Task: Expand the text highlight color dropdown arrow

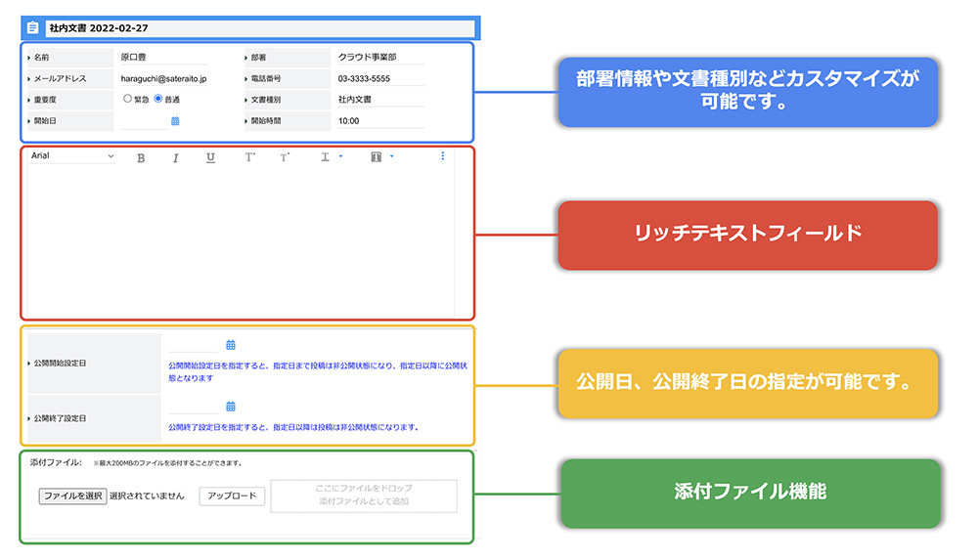Action: pos(391,156)
